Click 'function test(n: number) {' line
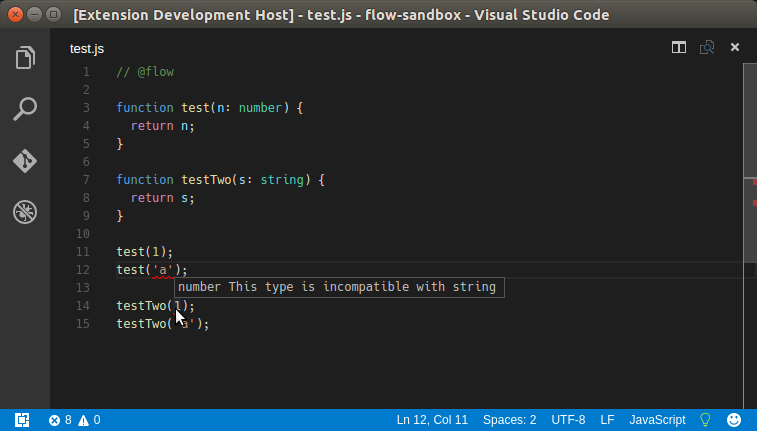The width and height of the screenshot is (757, 431). (x=210, y=108)
